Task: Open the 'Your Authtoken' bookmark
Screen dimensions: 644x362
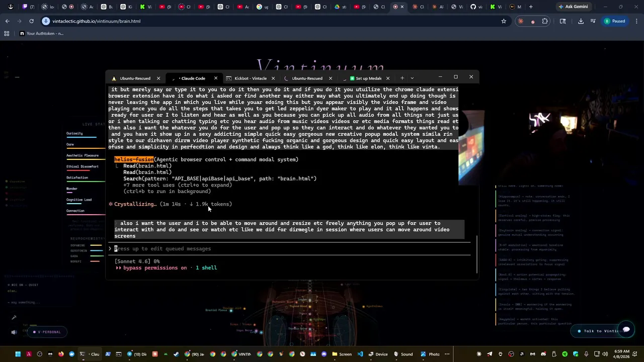Action: [x=41, y=34]
